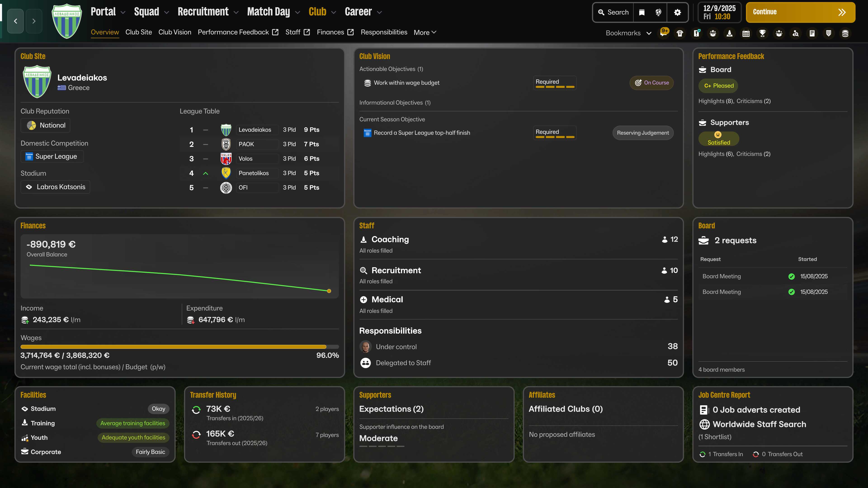The width and height of the screenshot is (868, 488).
Task: Navigate back with the left arrow
Action: click(x=16, y=21)
